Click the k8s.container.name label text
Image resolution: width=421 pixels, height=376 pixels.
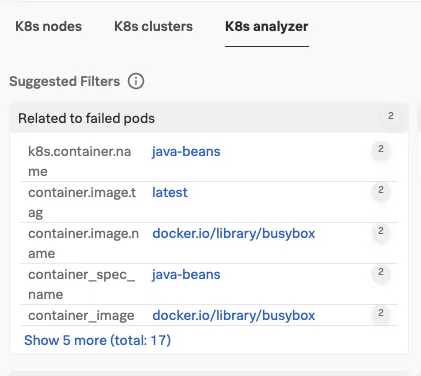80,162
